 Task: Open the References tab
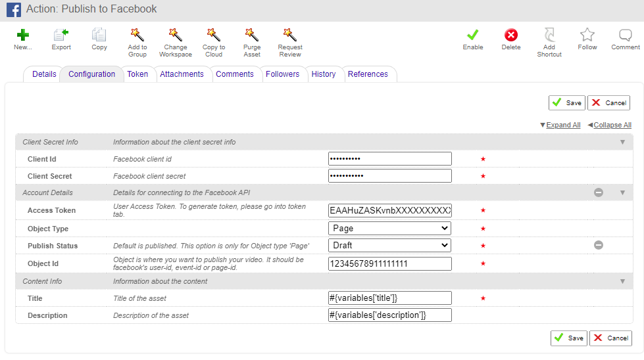[368, 74]
